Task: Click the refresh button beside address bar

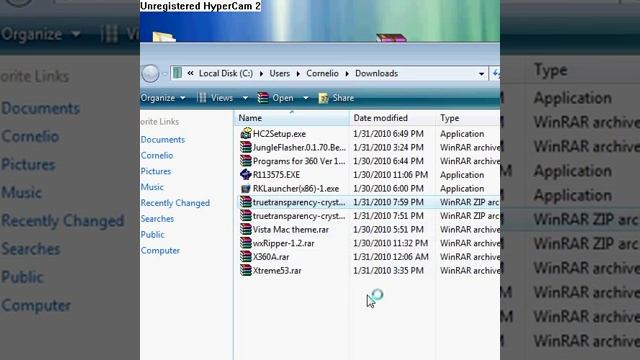Action: [x=496, y=73]
